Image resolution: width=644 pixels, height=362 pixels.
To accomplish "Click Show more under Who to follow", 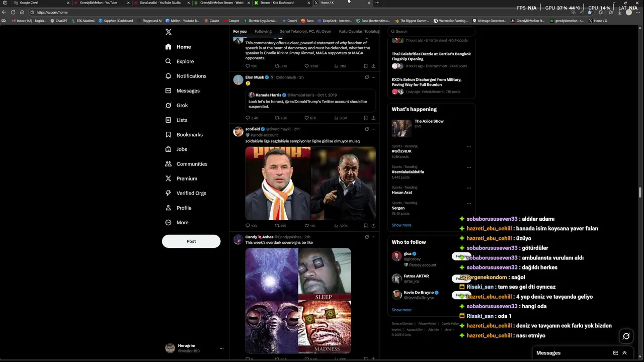I will pyautogui.click(x=401, y=310).
